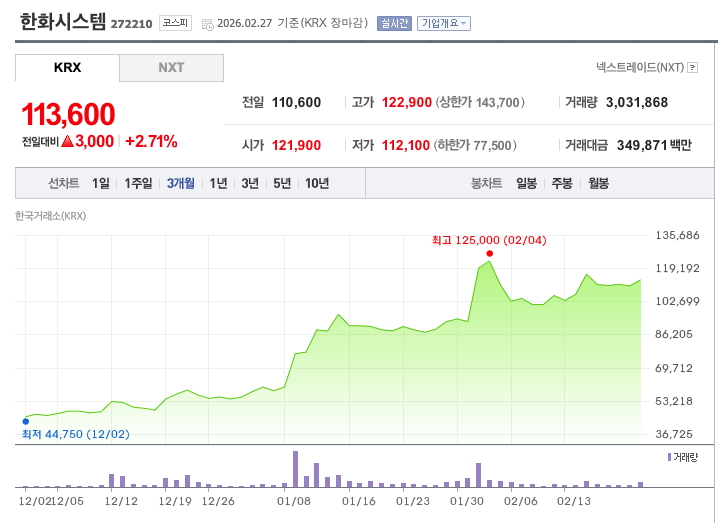This screenshot has width=718, height=523.
Task: Click the 봉차트 label
Action: (x=487, y=184)
